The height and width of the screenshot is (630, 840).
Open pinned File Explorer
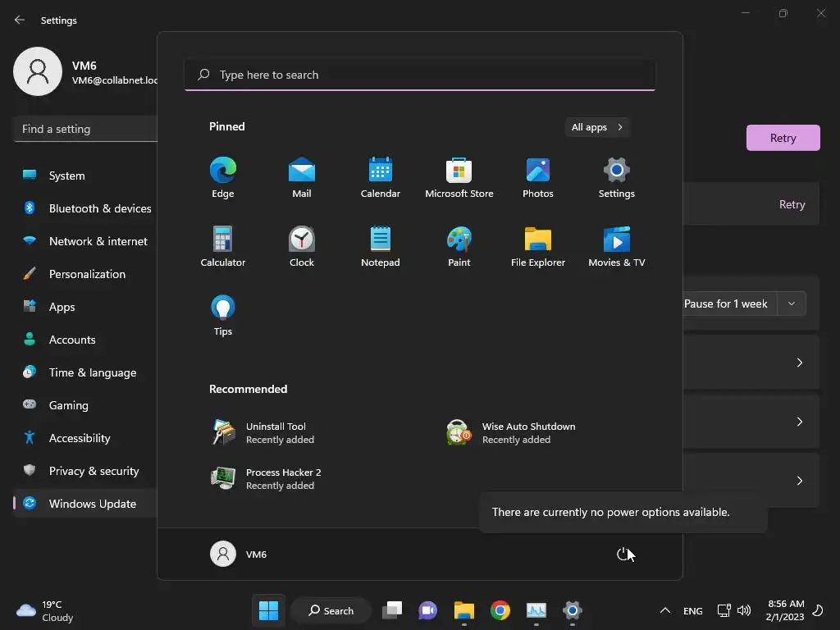(x=538, y=246)
